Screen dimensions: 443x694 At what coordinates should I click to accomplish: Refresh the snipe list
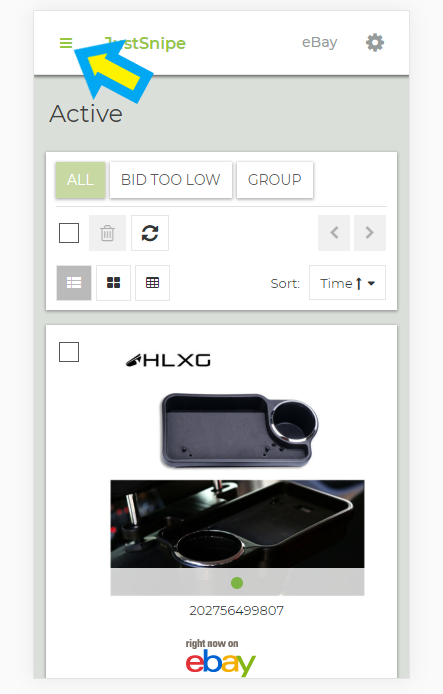pos(150,233)
